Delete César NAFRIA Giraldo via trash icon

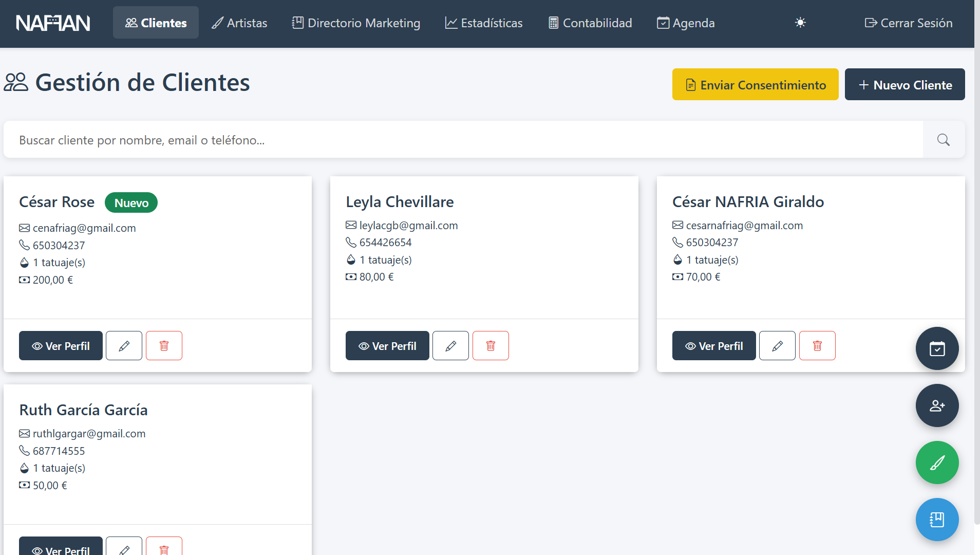point(817,346)
